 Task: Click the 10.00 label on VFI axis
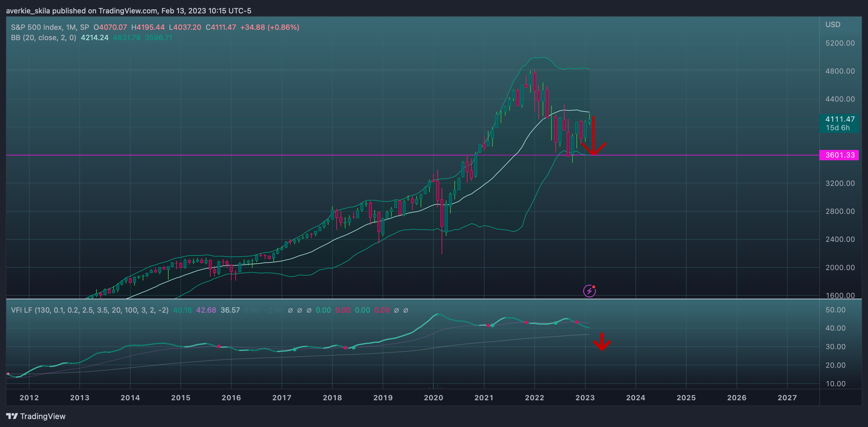(836, 384)
